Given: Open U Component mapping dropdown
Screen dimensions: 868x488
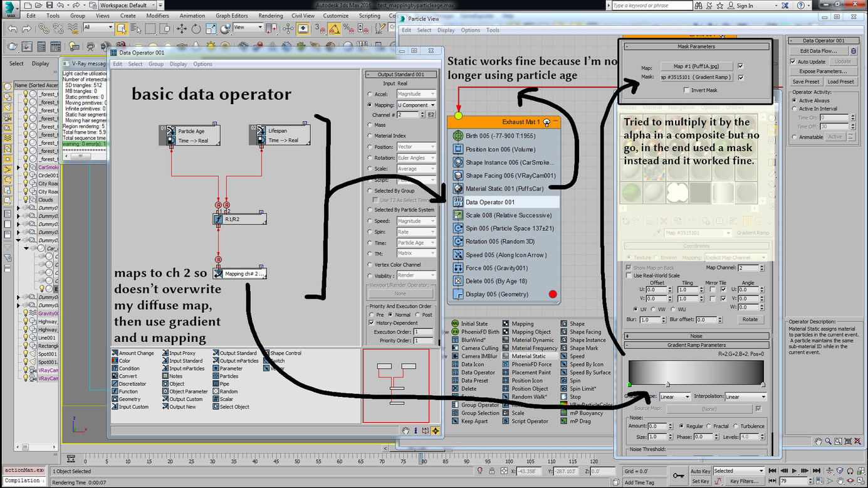Looking at the screenshot, I should pyautogui.click(x=416, y=105).
